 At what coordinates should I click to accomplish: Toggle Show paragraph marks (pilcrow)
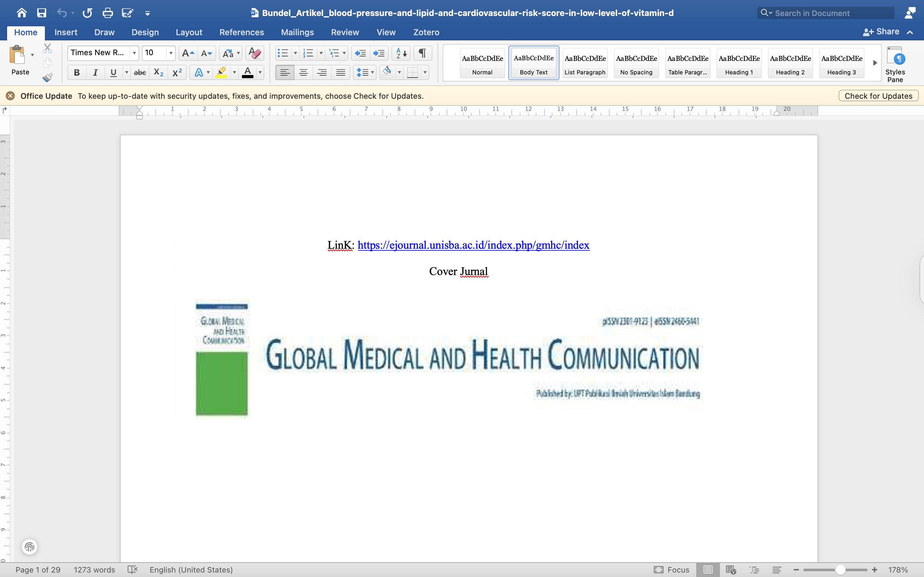(x=422, y=53)
